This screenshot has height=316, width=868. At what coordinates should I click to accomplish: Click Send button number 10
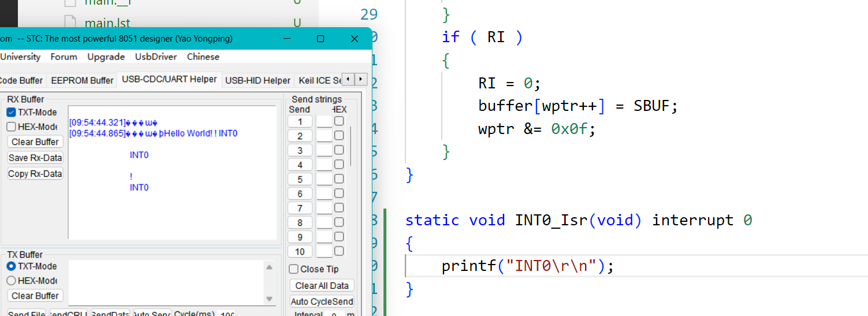coord(300,251)
